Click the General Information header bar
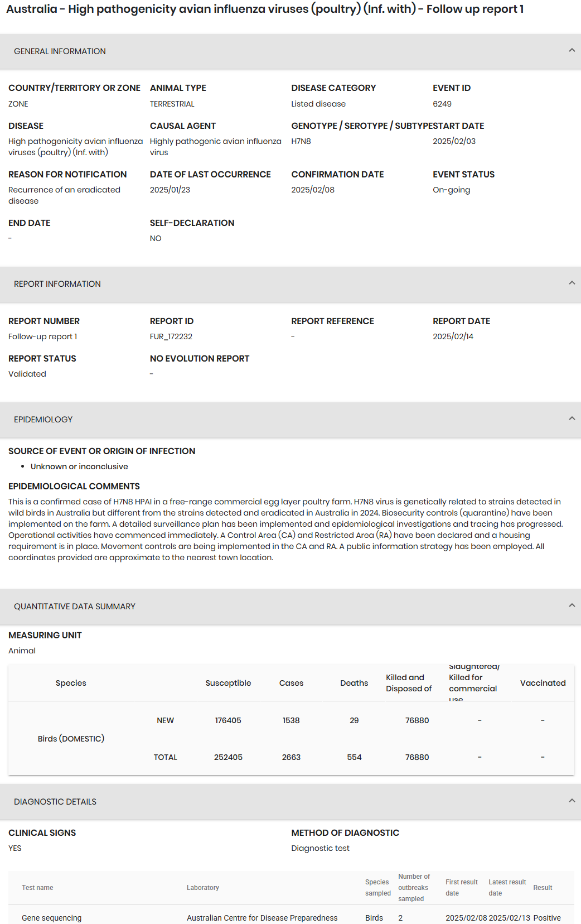Viewport: 581px width, 924px height. pos(290,51)
